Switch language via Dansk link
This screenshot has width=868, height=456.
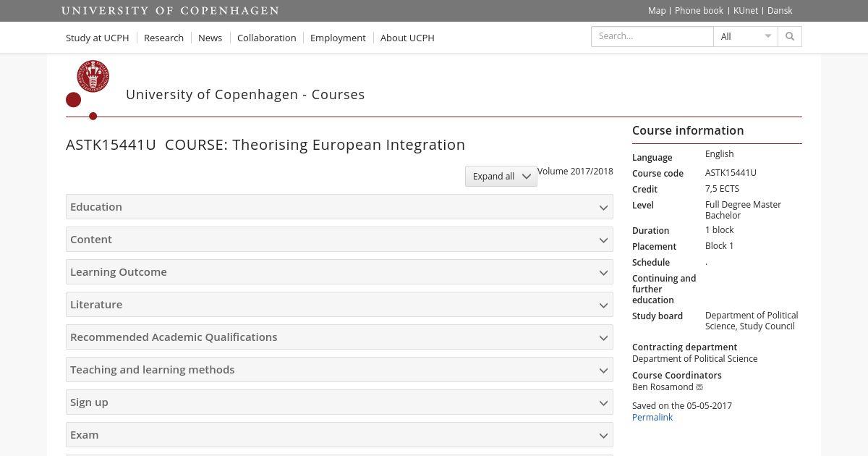click(x=779, y=11)
